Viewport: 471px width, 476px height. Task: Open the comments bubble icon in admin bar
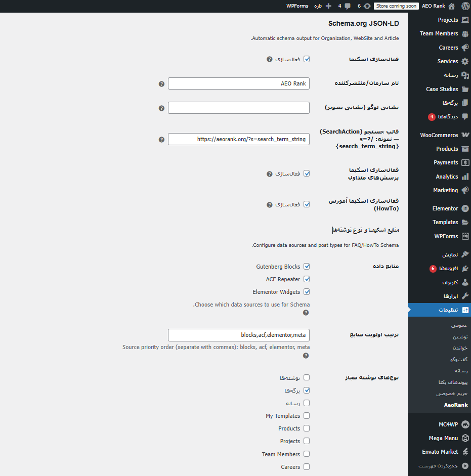[x=349, y=6]
